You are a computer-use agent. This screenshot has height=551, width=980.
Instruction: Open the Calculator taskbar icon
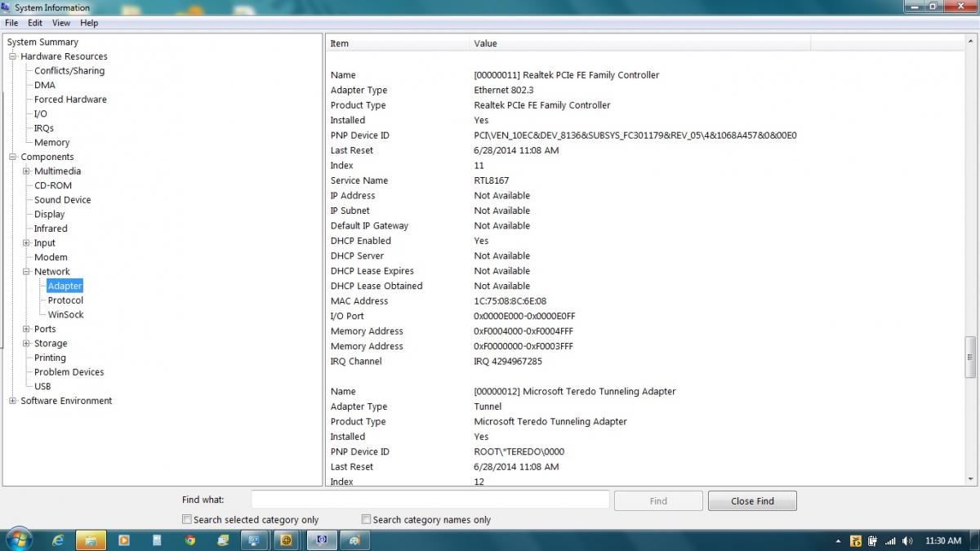(x=157, y=540)
